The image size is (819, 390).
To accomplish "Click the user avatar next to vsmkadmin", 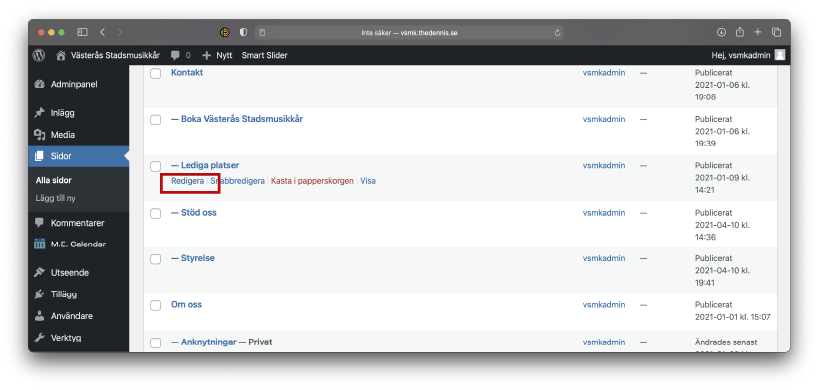I will (779, 55).
